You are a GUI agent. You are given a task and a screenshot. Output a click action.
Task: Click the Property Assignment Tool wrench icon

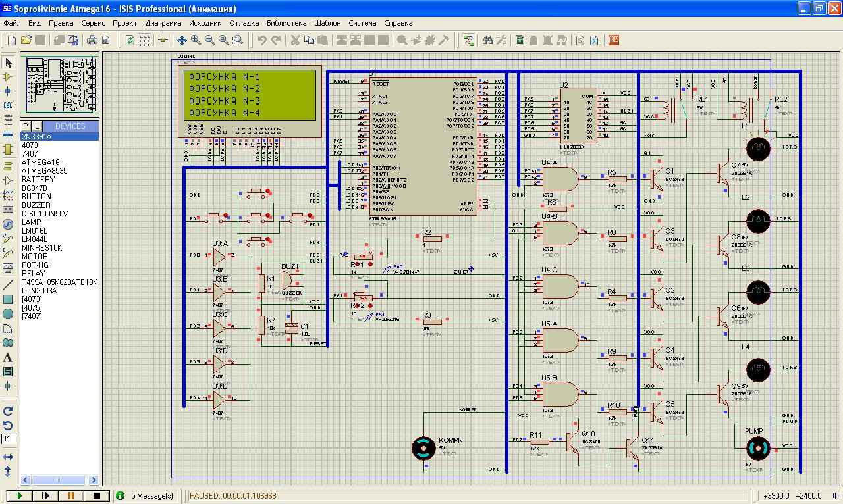pos(501,40)
